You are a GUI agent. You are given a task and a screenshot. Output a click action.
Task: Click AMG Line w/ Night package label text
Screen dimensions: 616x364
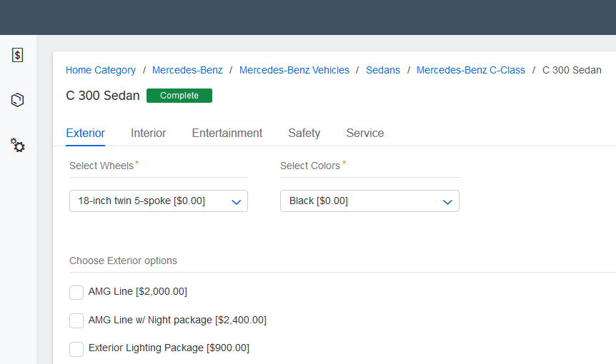click(x=177, y=320)
